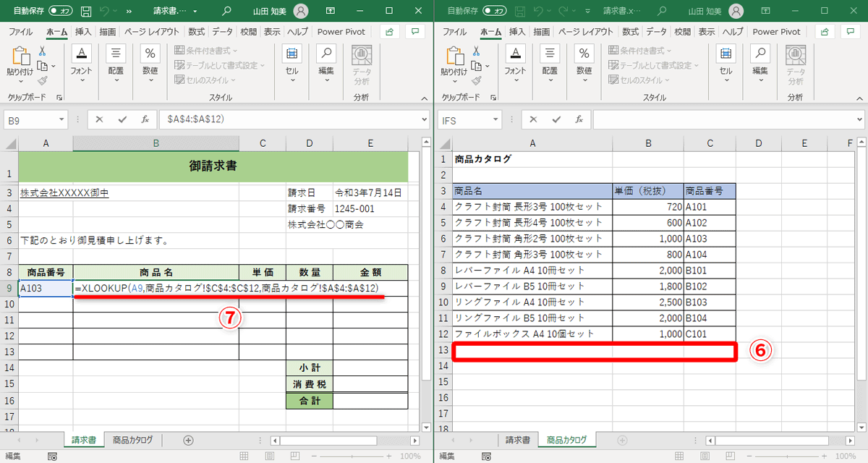Screen dimensions: 868x463
Task: Expand the formula bar with its chevron
Action: (425, 119)
